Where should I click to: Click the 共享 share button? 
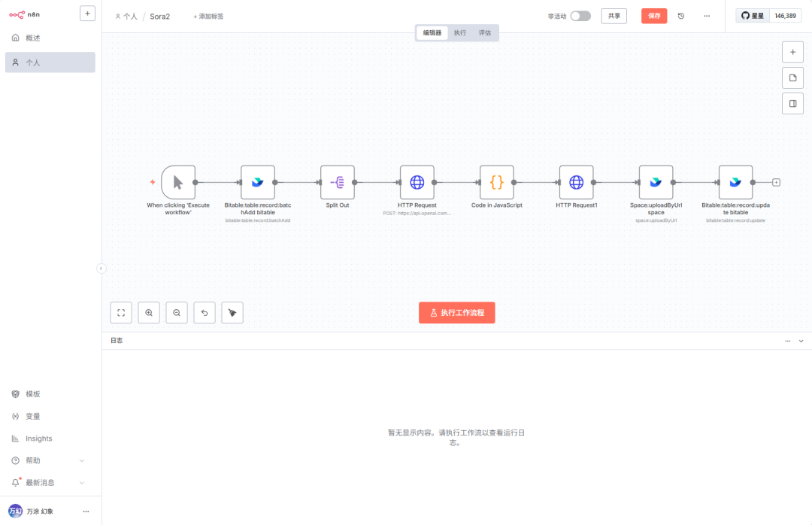tap(614, 16)
